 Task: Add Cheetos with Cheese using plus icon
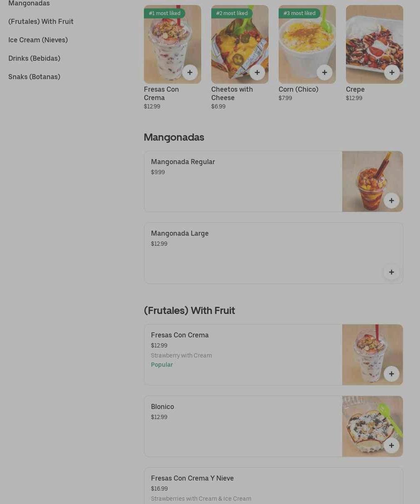point(257,72)
